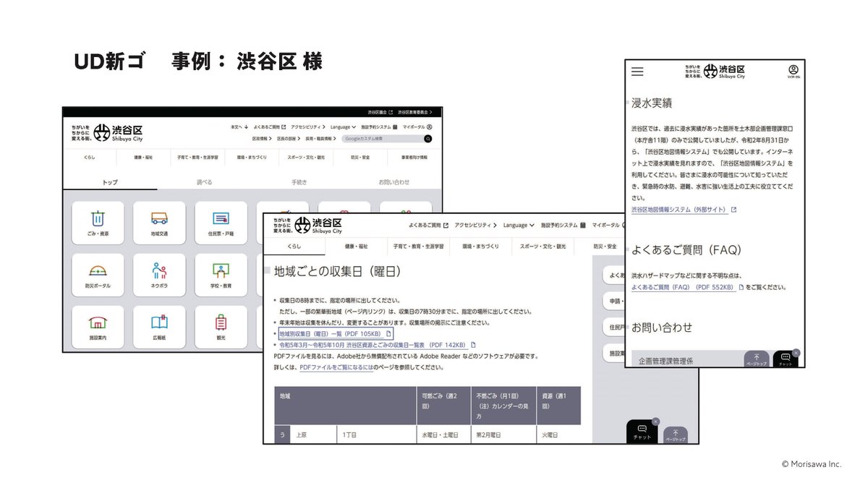Viewport: 868px width, 488px height.
Task: Open 健康・福祉 in the homepage navigation
Action: coord(143,157)
